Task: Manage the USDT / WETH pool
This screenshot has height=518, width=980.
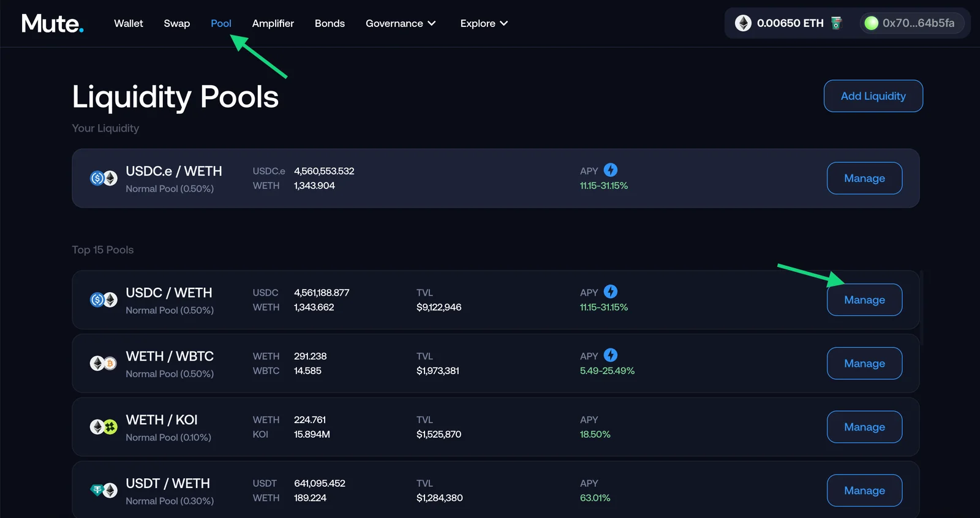Action: pos(864,490)
